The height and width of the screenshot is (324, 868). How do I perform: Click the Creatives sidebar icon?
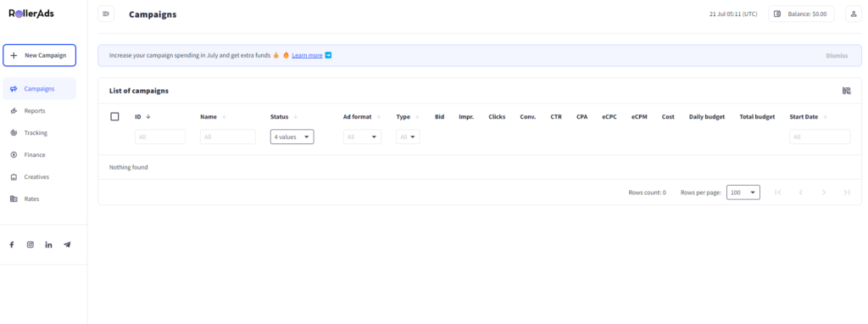point(14,177)
